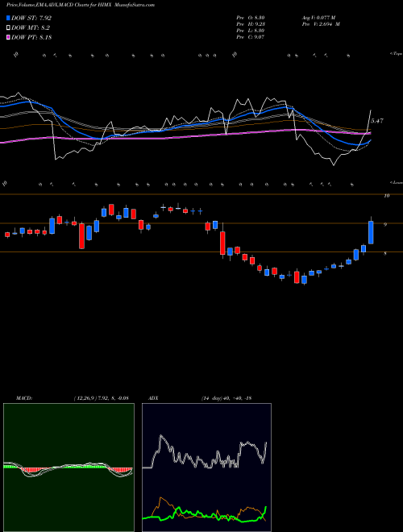Click the magenta DOW PT legend swatch
The image size is (403, 532).
tap(9, 37)
